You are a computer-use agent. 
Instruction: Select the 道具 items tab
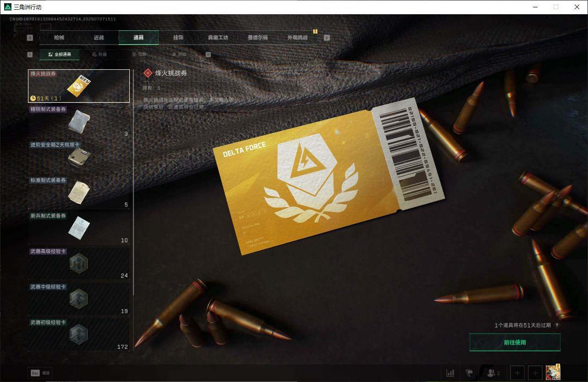139,38
